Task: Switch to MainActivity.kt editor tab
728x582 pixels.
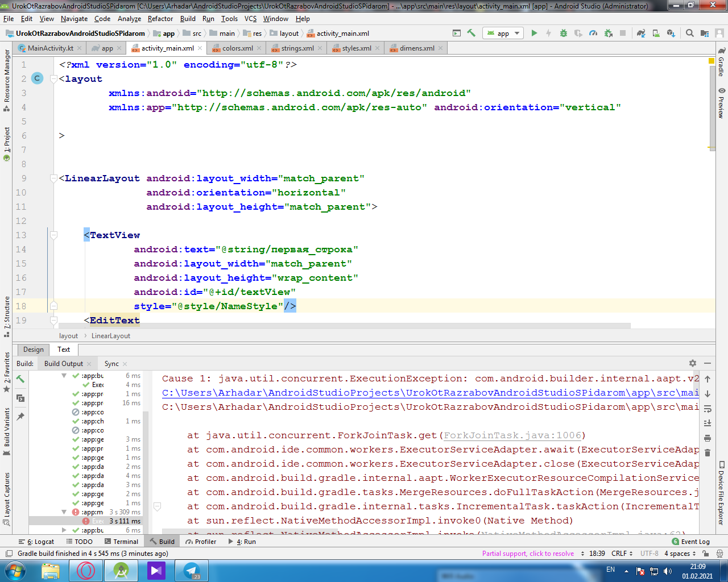Action: coord(50,48)
